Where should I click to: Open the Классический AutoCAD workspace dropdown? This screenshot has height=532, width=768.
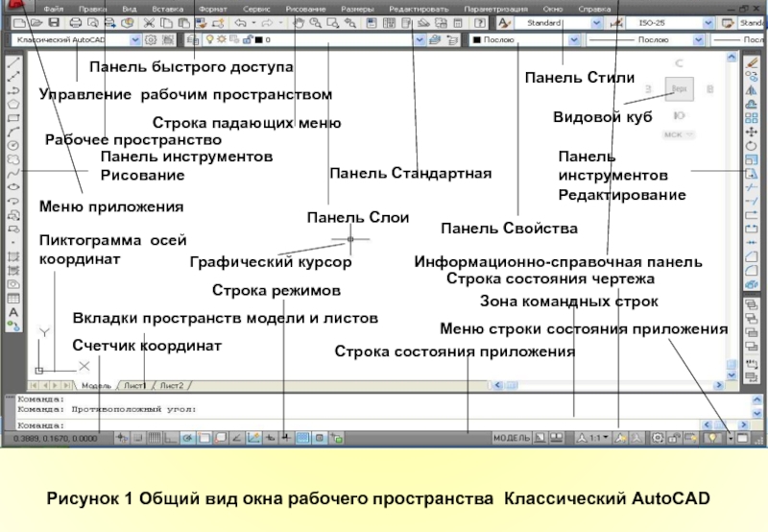[134, 41]
